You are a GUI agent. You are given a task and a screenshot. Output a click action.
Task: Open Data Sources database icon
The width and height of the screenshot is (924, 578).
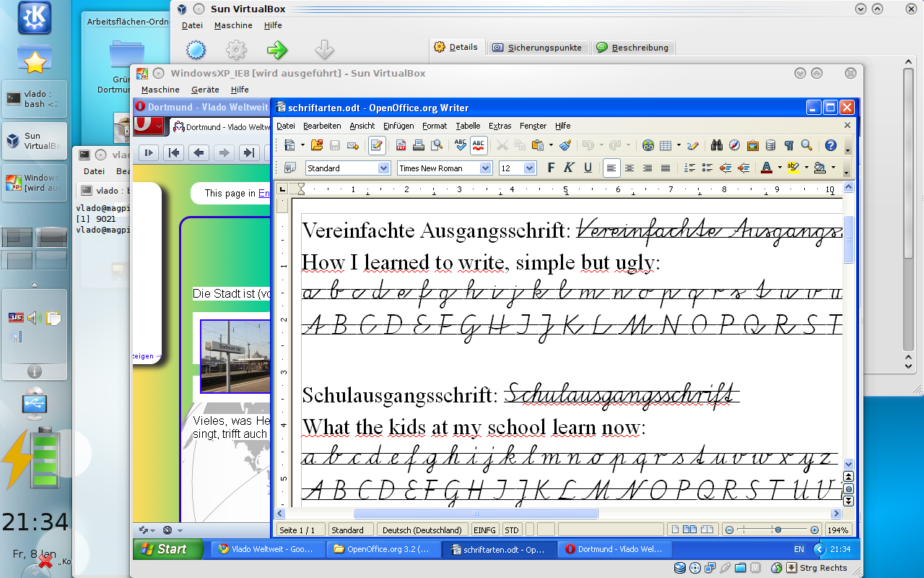pos(771,145)
